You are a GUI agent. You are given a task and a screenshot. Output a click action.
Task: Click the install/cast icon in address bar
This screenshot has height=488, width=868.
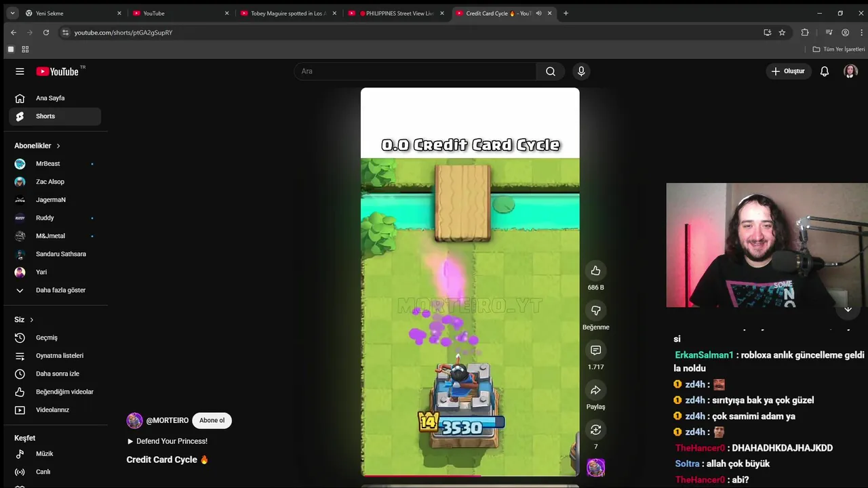[x=767, y=33]
